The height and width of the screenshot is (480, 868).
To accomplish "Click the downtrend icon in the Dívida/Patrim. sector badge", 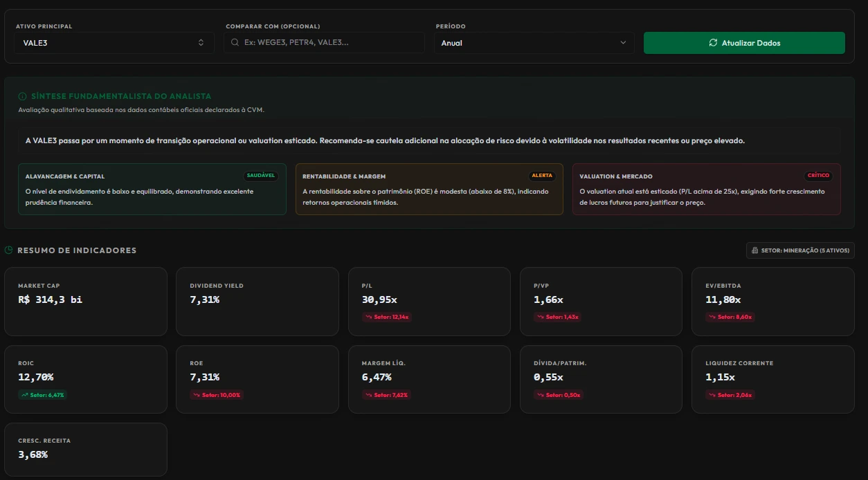I will tap(541, 395).
